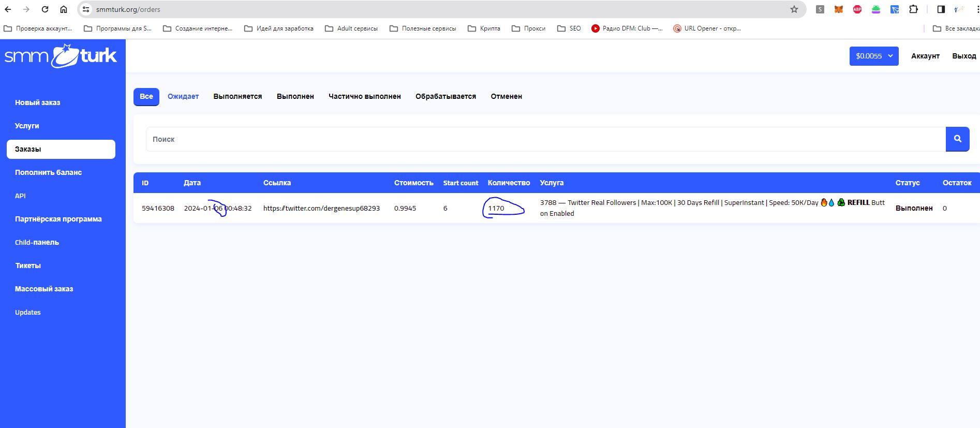The height and width of the screenshot is (428, 980).
Task: Go to the browser home page icon
Action: pyautogui.click(x=64, y=9)
